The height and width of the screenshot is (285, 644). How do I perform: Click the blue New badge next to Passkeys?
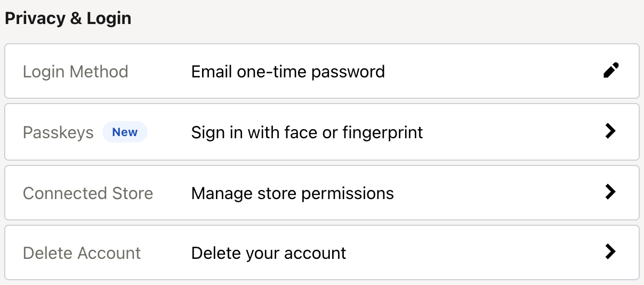click(x=125, y=132)
